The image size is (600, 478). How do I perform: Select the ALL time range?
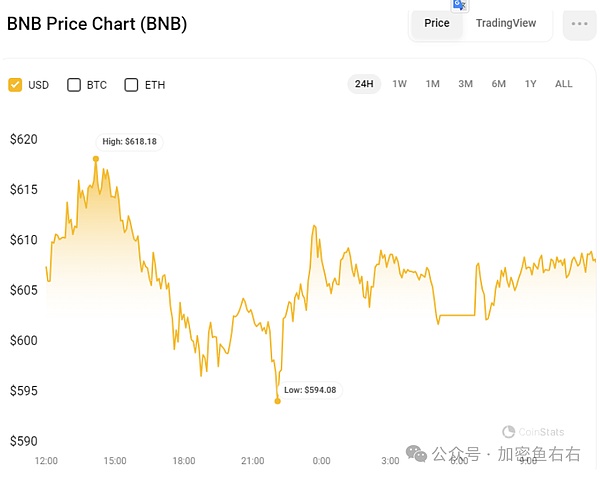click(564, 84)
